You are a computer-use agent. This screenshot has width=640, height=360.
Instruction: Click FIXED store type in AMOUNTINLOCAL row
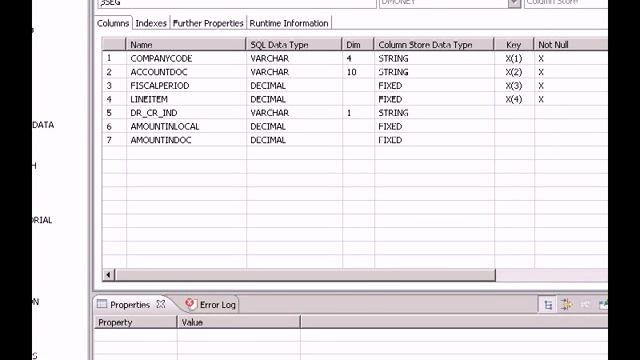coord(390,127)
